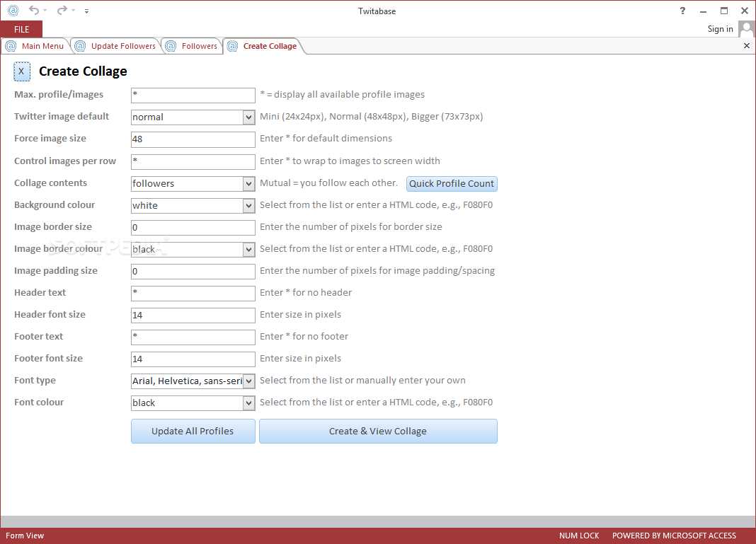Click the Sign in link
This screenshot has height=544, width=756.
pyautogui.click(x=720, y=29)
